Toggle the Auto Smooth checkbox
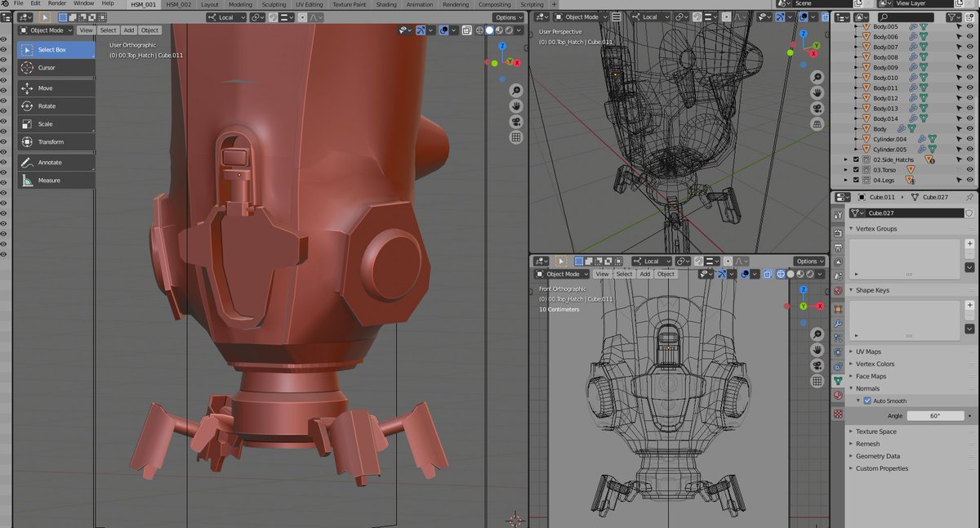This screenshot has height=528, width=980. click(867, 401)
